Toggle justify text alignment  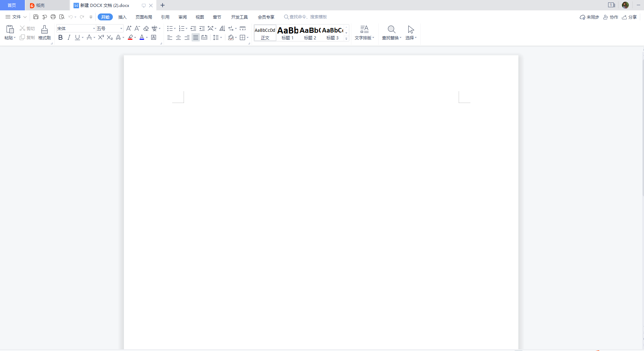[x=196, y=37]
